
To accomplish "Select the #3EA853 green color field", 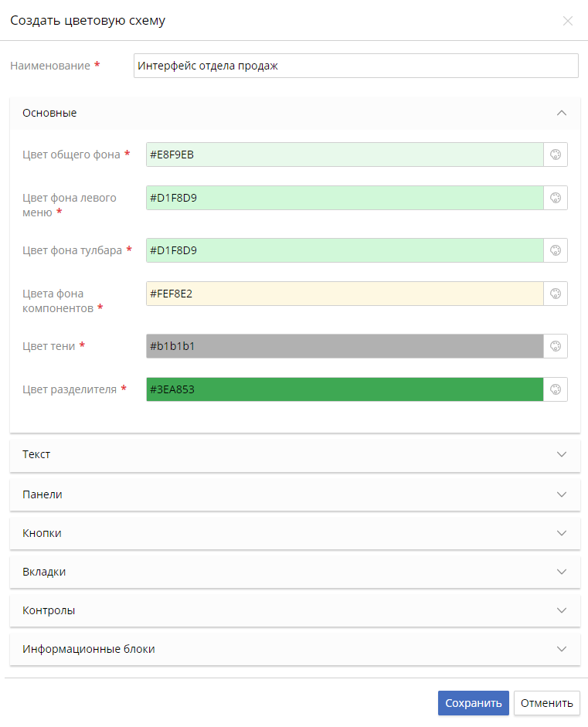I will [345, 389].
